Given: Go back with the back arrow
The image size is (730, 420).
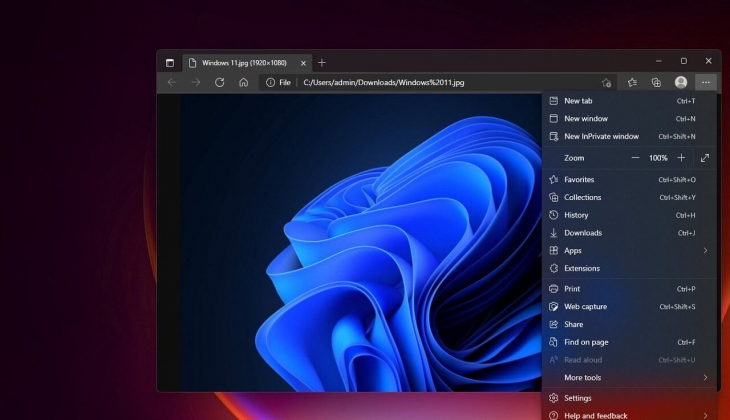Looking at the screenshot, I should [x=172, y=82].
